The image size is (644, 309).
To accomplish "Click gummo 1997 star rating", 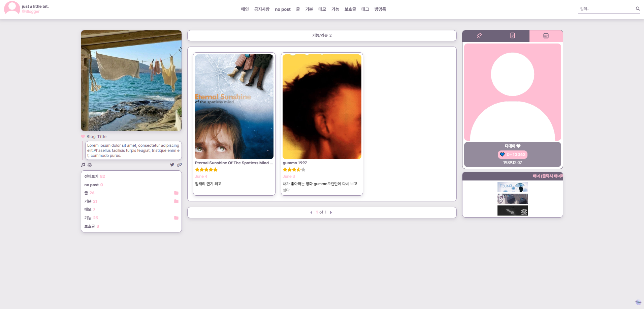I will pos(294,170).
